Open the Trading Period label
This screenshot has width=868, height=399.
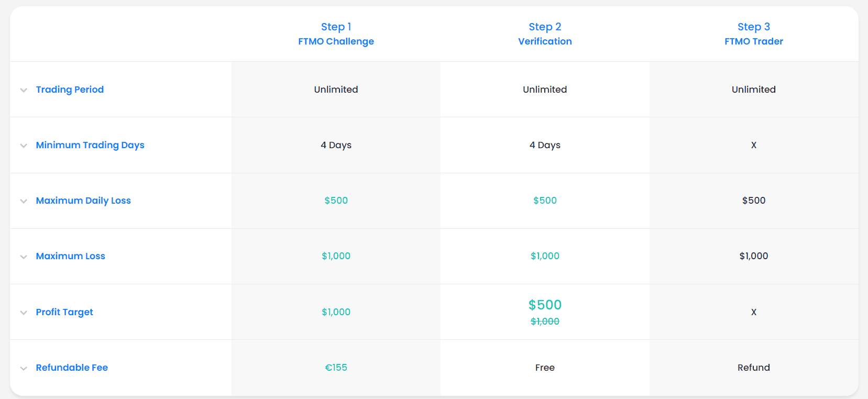point(70,90)
